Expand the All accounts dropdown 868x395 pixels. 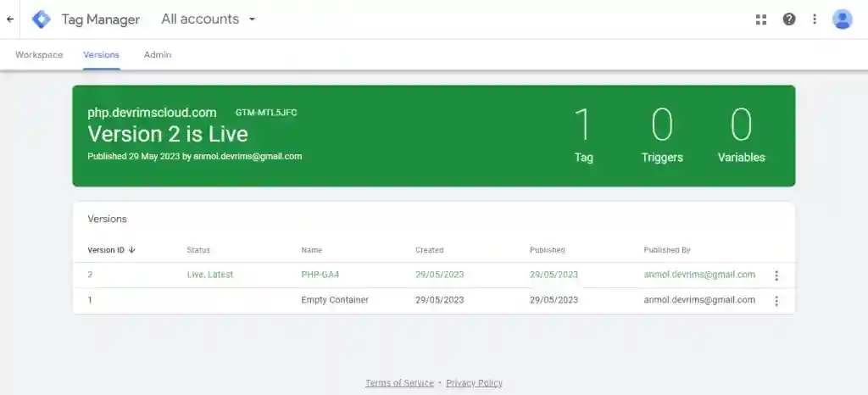[x=209, y=19]
